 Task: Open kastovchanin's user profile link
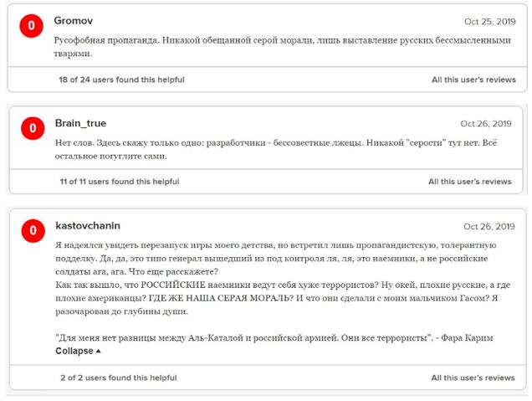(x=89, y=226)
